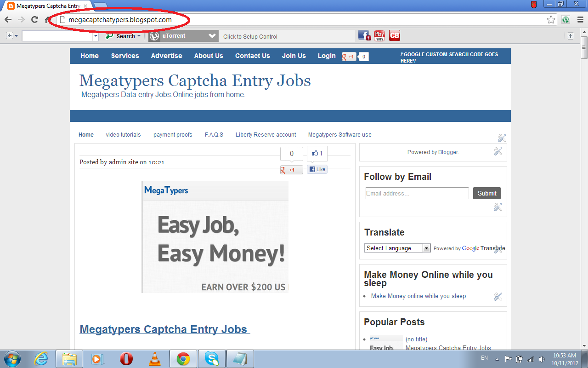
Task: Click wrench icon above the sidebar
Action: [x=502, y=138]
